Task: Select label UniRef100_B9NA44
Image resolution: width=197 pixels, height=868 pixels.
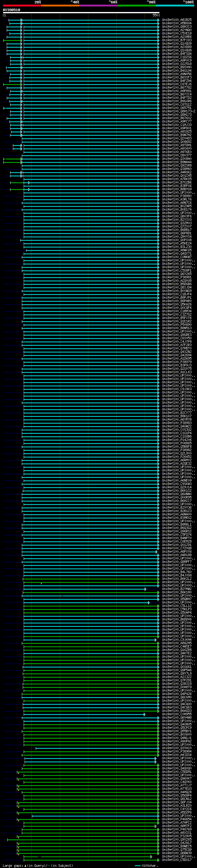Action: tap(177, 162)
